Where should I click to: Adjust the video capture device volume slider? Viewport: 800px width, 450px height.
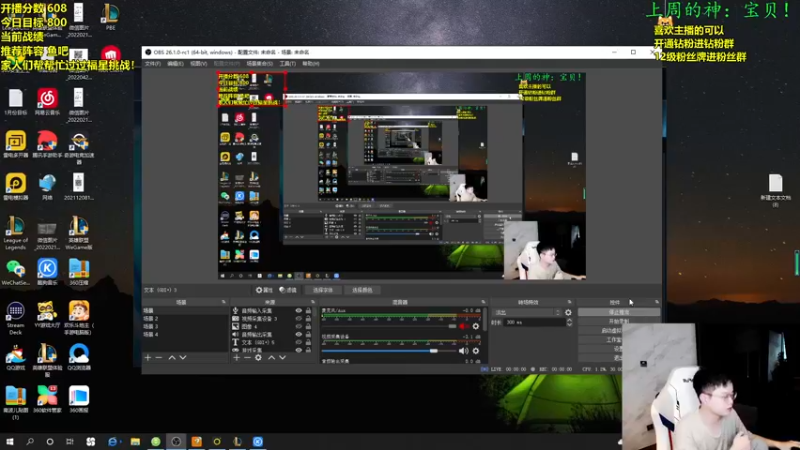pos(389,351)
